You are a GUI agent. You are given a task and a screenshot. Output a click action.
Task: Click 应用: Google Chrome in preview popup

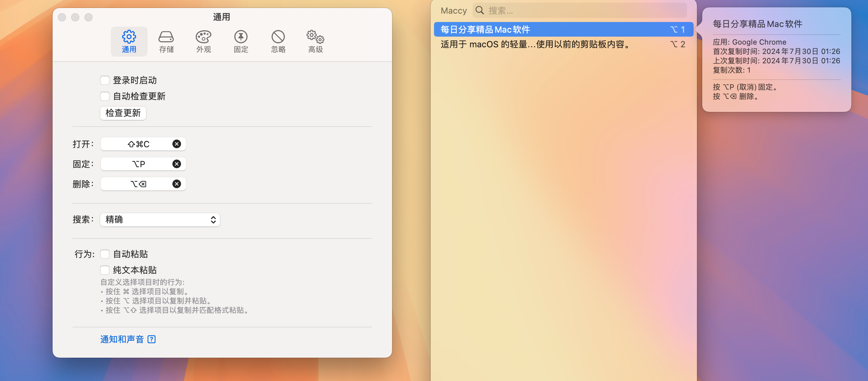pyautogui.click(x=750, y=42)
